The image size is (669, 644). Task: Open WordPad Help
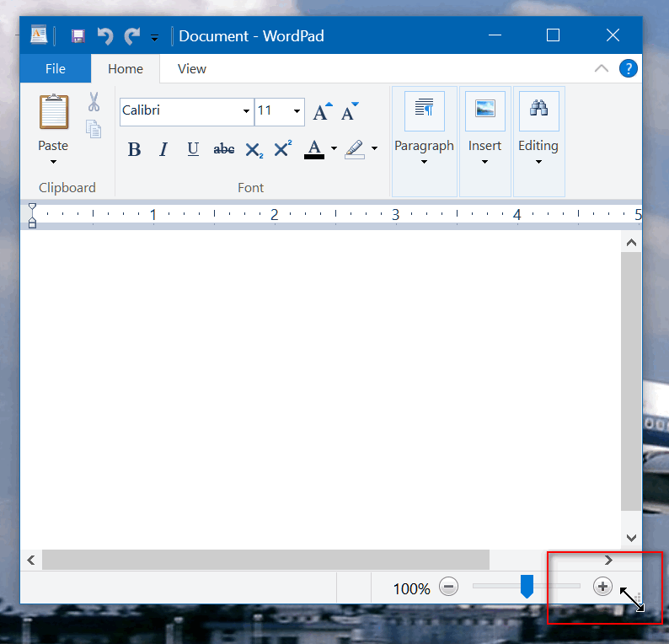click(629, 68)
